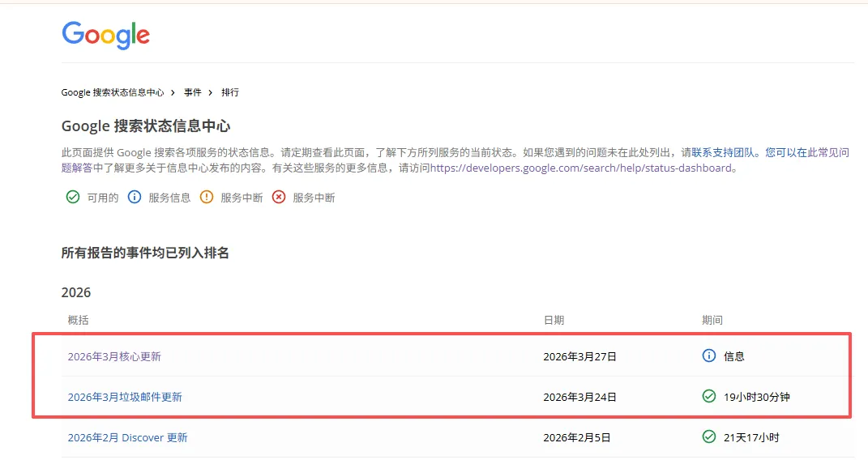Viewport: 868px width, 464px height.
Task: Click the 可用的 legend label
Action: tap(103, 198)
